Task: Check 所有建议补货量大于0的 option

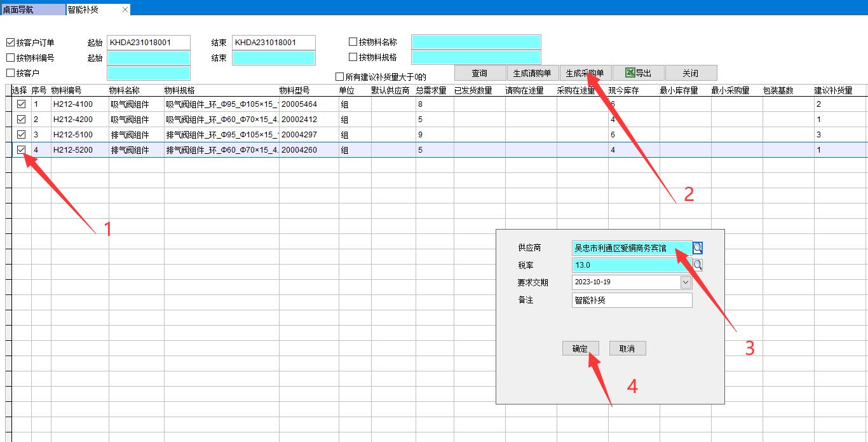Action: click(x=339, y=77)
